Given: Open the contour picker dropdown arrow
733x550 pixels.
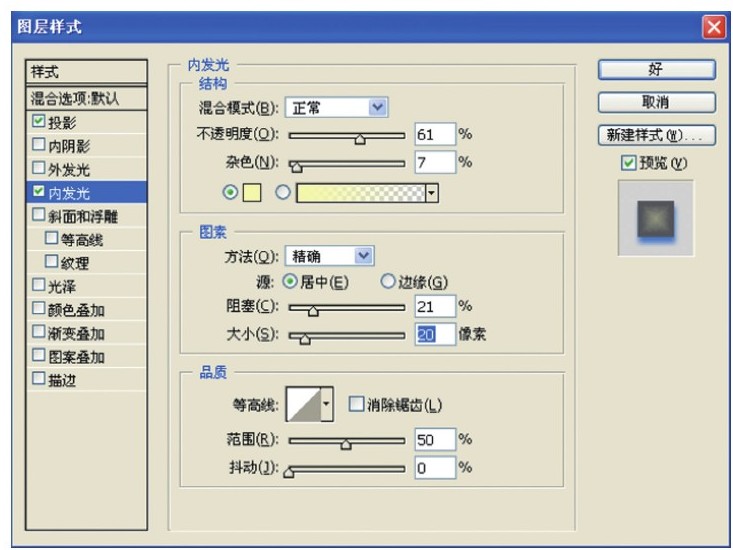Looking at the screenshot, I should 327,404.
